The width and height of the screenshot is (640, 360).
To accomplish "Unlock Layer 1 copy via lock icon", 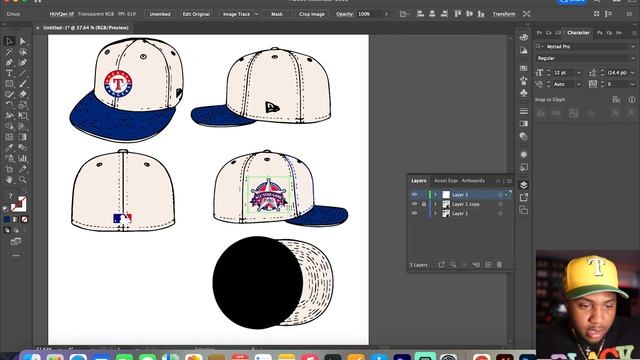I will point(424,204).
